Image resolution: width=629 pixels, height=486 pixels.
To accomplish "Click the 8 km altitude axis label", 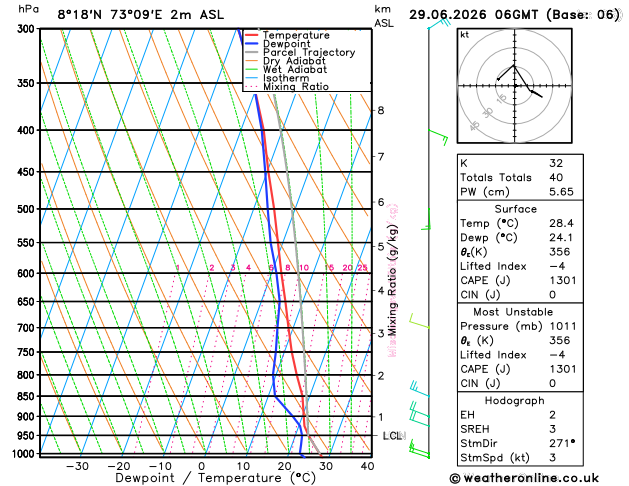I will 381,110.
